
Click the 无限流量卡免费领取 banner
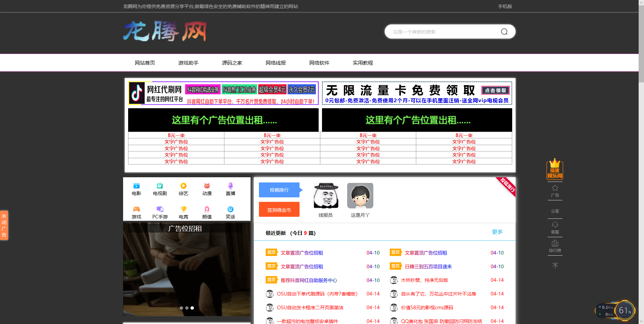click(x=417, y=93)
